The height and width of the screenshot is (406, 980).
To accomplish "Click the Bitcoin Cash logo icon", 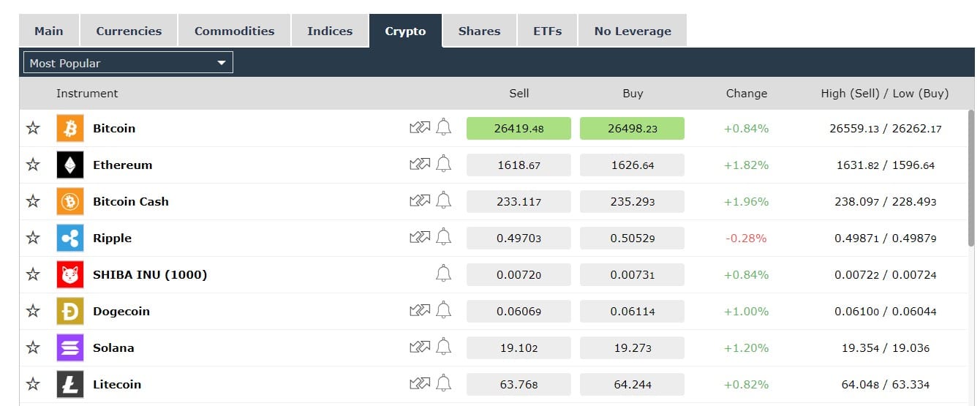I will 70,202.
